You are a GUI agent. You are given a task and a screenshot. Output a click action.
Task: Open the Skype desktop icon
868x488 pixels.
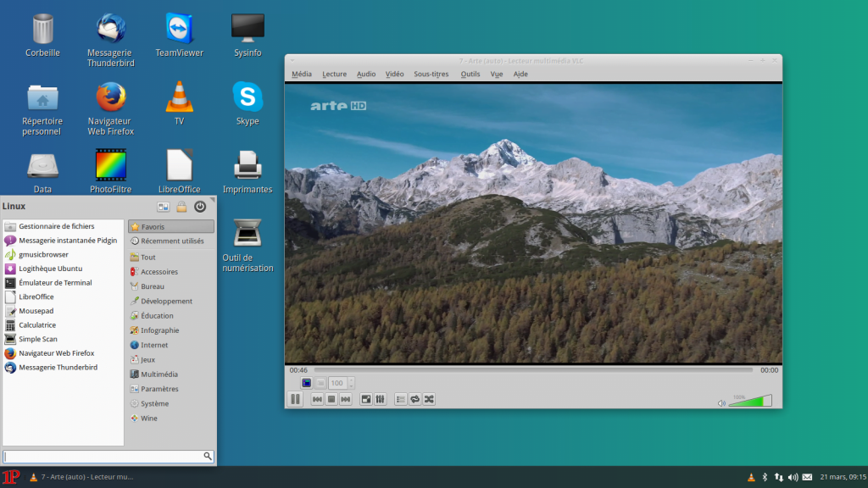[x=248, y=97]
